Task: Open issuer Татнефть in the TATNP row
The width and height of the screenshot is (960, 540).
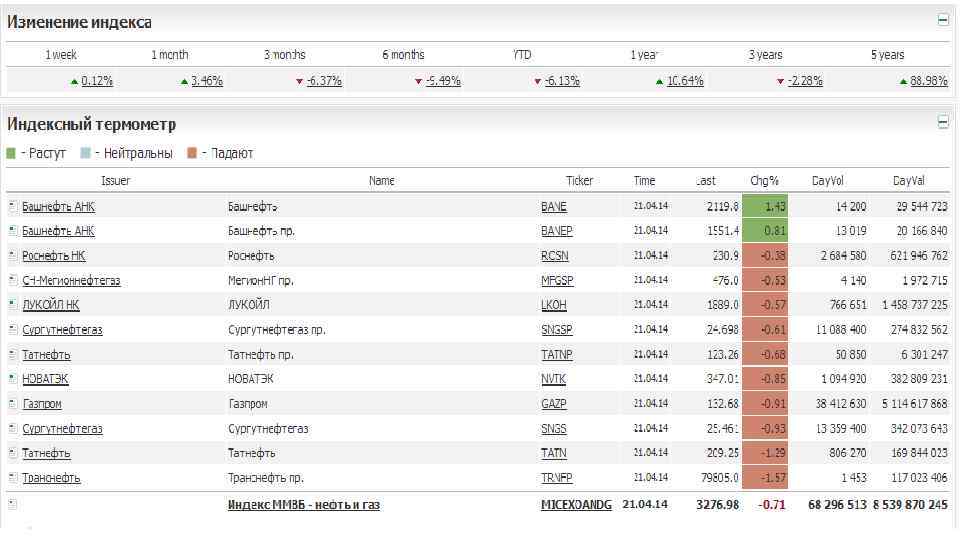Action: pos(47,354)
